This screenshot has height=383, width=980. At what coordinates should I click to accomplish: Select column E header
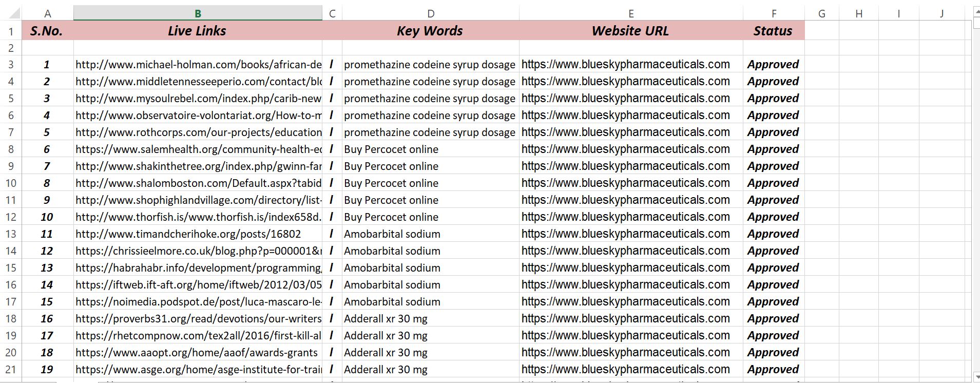point(631,14)
